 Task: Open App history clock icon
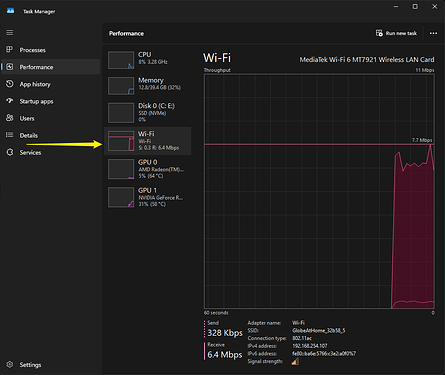tap(10, 84)
